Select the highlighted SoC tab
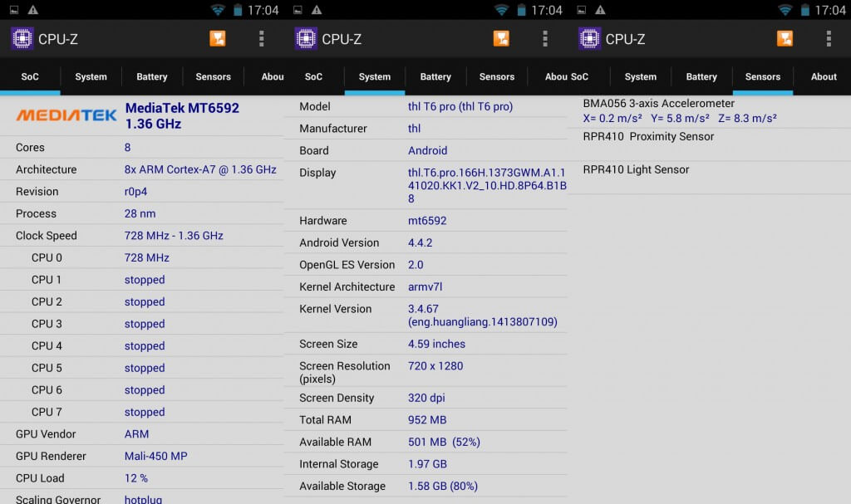The width and height of the screenshot is (851, 504). (x=30, y=76)
